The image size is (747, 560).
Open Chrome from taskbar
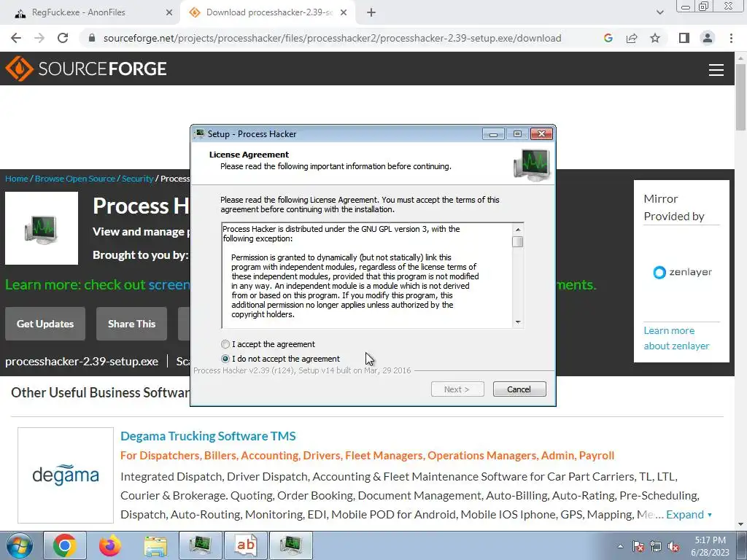65,545
